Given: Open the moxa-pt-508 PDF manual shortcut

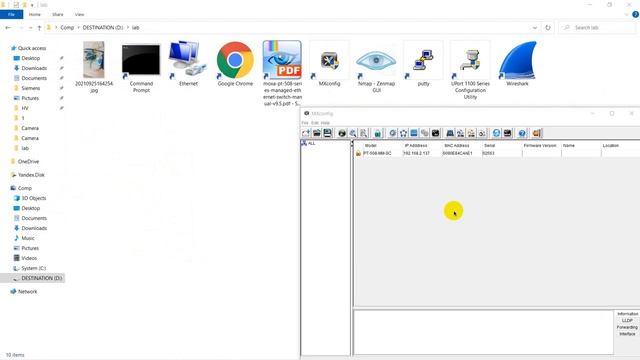Looking at the screenshot, I should tap(282, 73).
